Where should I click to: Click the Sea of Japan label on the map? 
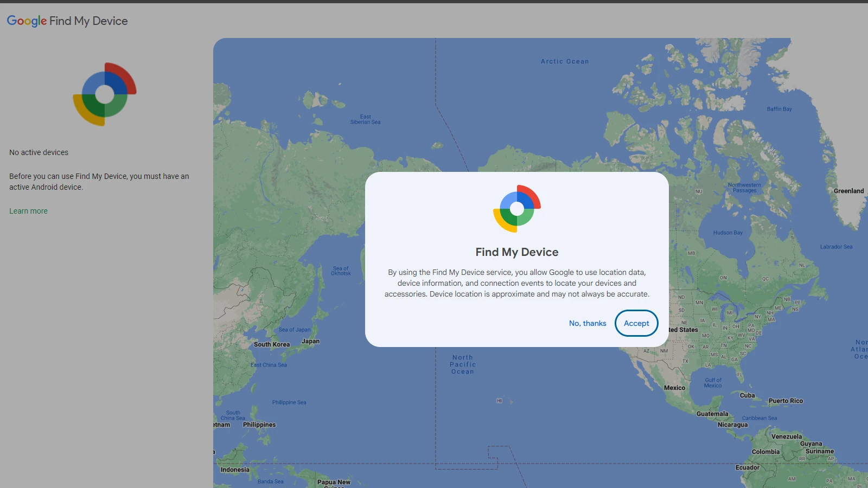pyautogui.click(x=295, y=330)
